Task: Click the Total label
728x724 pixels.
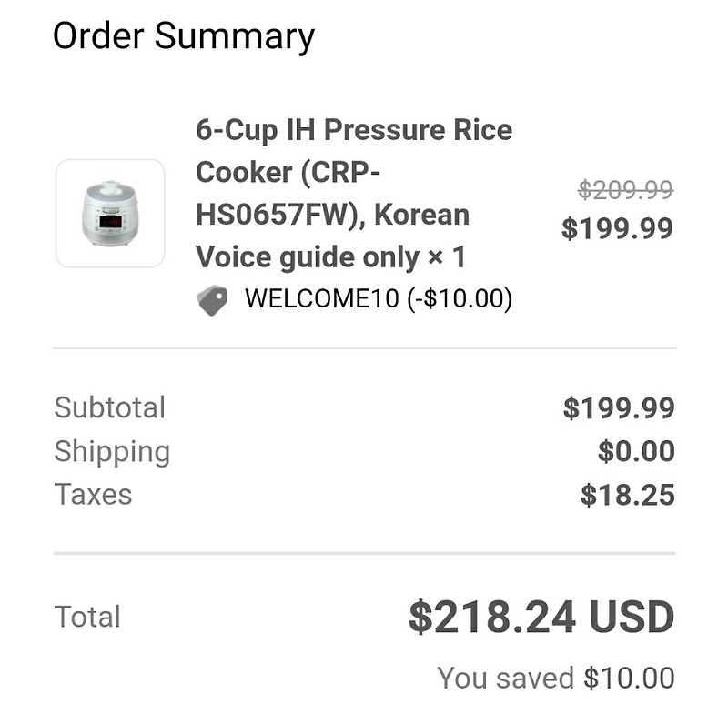Action: pyautogui.click(x=87, y=617)
